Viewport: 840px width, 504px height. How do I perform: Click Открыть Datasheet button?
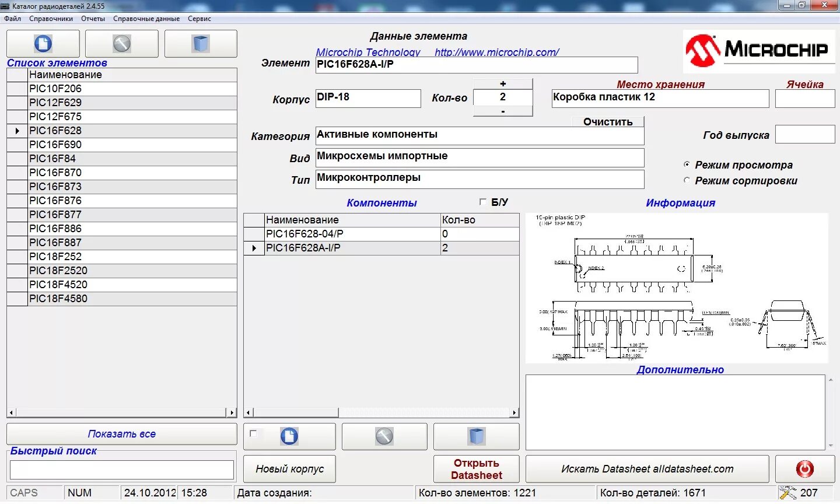click(477, 469)
